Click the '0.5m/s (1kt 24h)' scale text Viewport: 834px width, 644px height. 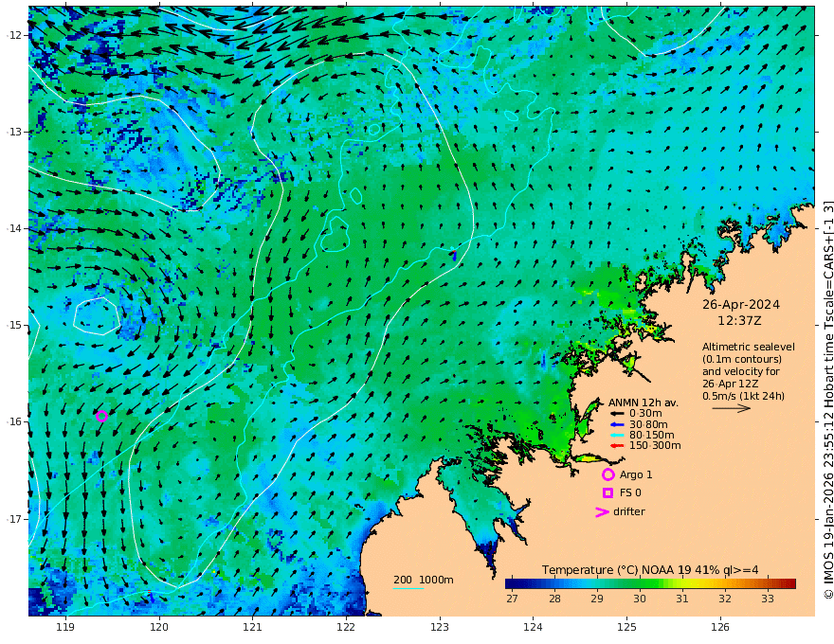pyautogui.click(x=743, y=396)
